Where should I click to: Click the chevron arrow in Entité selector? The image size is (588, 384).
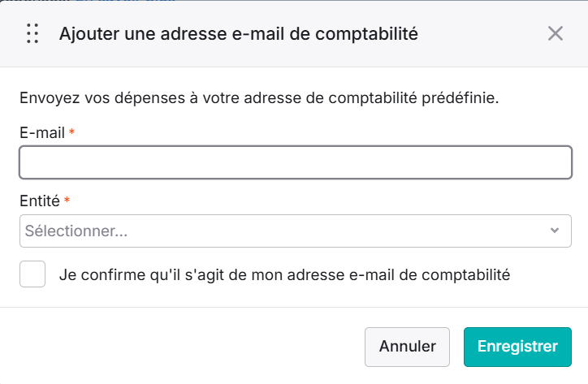[555, 231]
